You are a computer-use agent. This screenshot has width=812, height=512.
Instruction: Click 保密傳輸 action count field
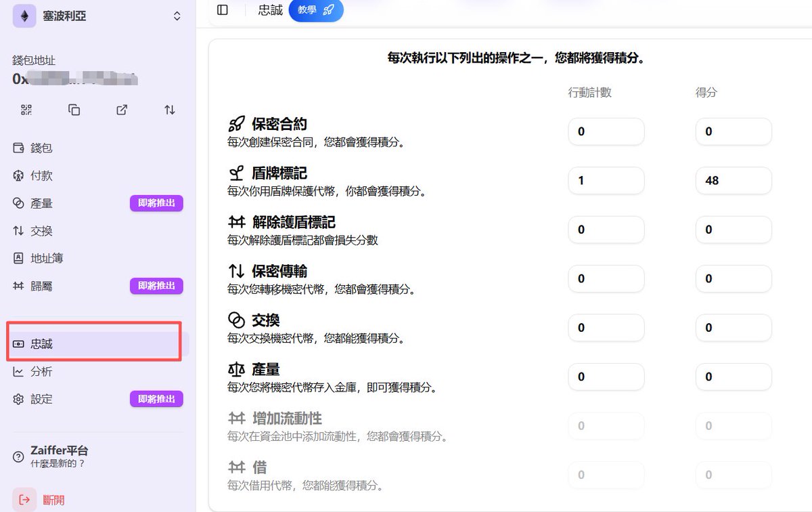pos(606,278)
